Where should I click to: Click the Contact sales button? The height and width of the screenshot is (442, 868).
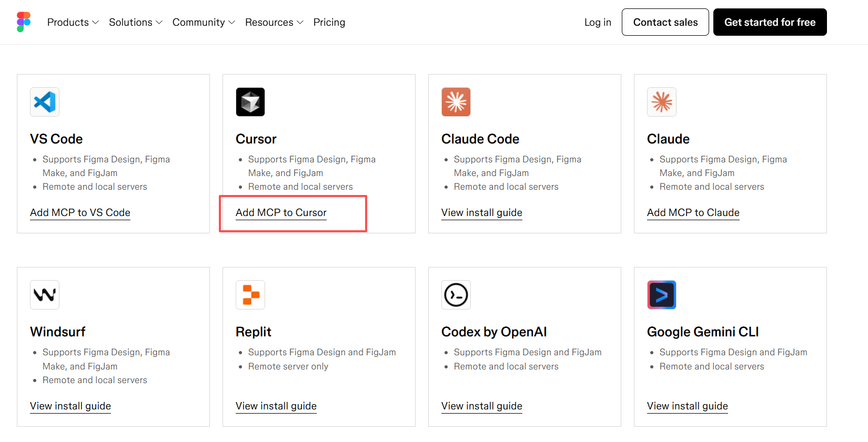point(665,22)
